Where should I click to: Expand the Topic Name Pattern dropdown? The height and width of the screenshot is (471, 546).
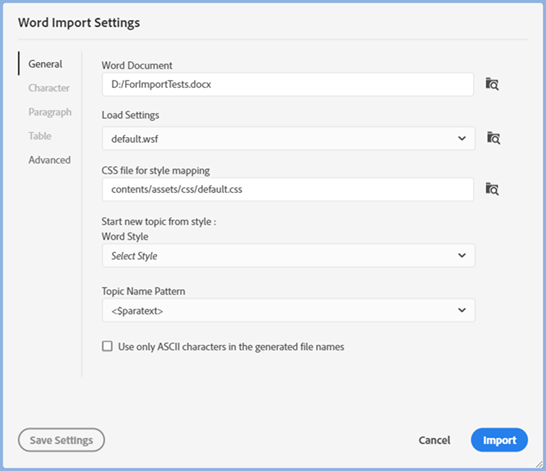point(462,310)
